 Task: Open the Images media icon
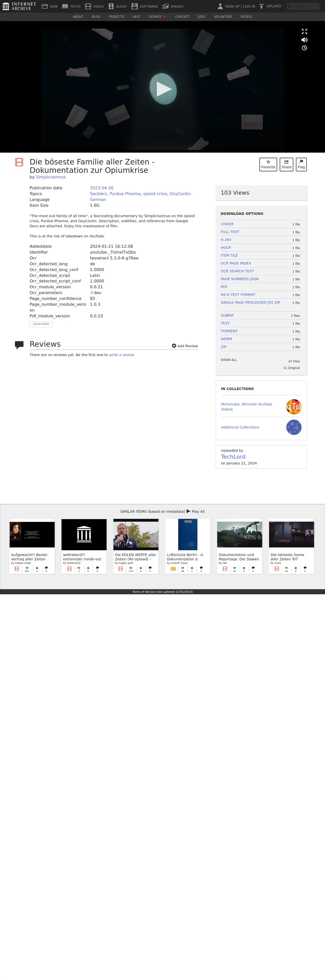pos(166,7)
